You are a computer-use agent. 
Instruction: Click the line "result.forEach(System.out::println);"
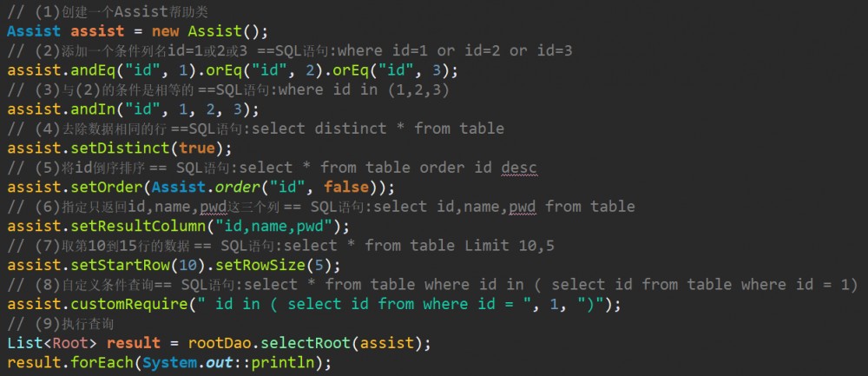point(169,363)
